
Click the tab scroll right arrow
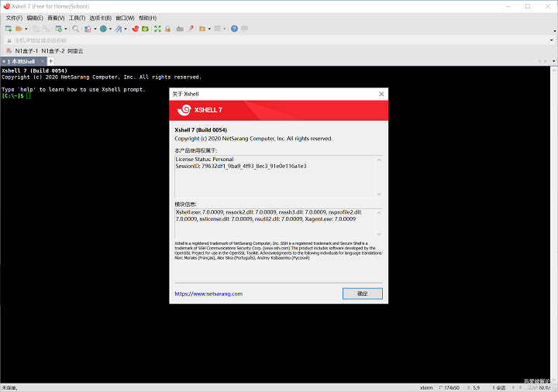coord(545,61)
